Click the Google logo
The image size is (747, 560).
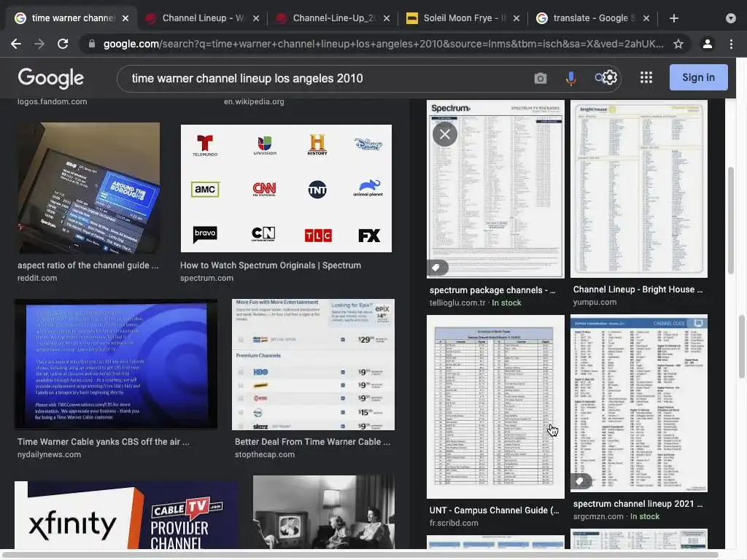pos(51,78)
